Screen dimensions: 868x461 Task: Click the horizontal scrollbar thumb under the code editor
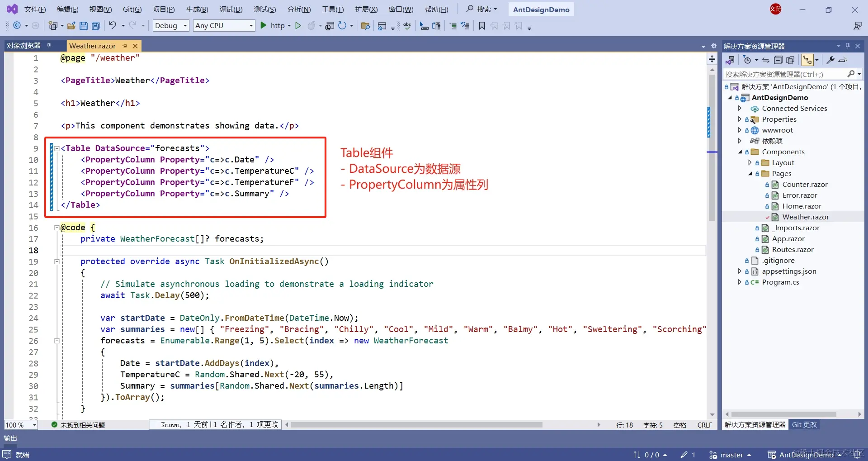(x=416, y=425)
